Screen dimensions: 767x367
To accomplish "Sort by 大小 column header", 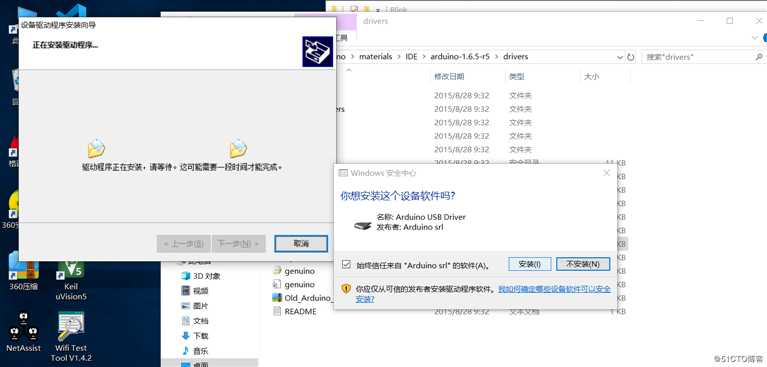I will (x=591, y=76).
